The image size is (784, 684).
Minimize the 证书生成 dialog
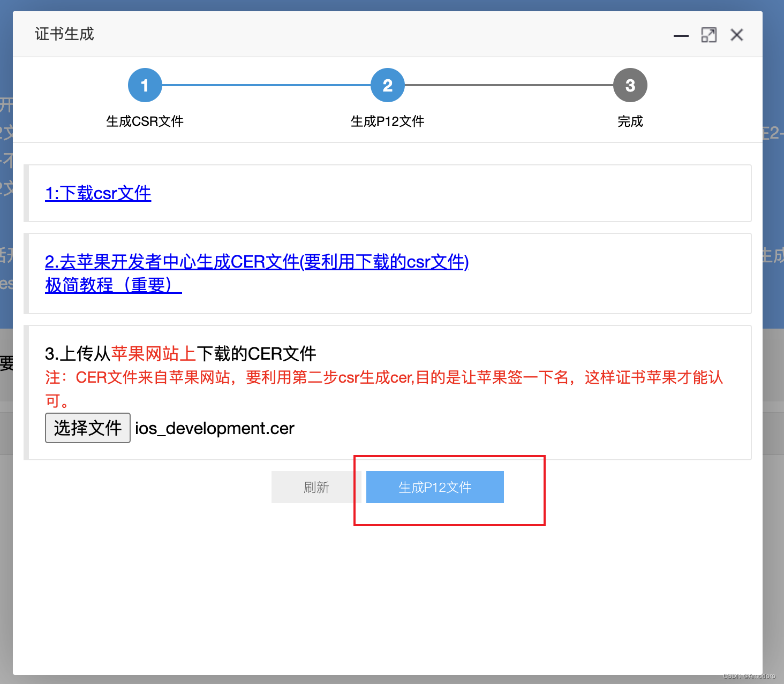coord(681,35)
